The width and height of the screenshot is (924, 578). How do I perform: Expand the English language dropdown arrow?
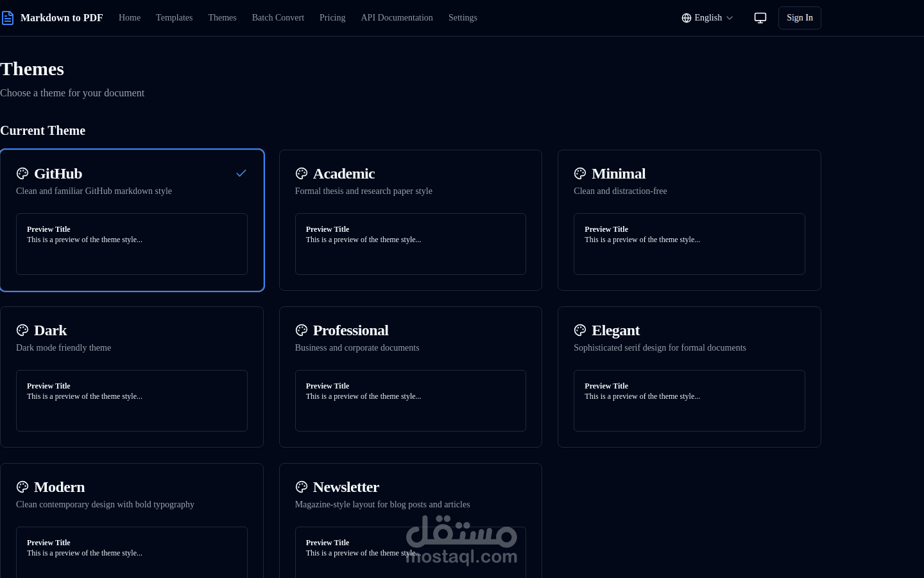(x=730, y=18)
